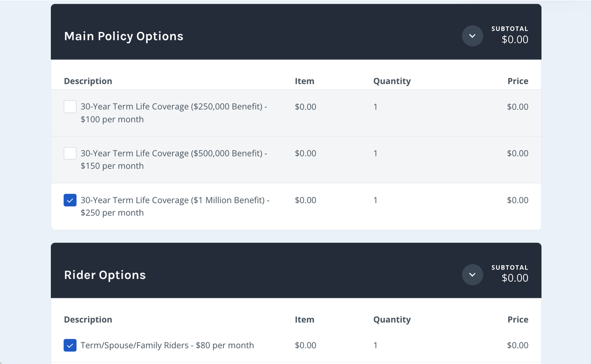Collapse the Main Policy Options section

tap(472, 36)
